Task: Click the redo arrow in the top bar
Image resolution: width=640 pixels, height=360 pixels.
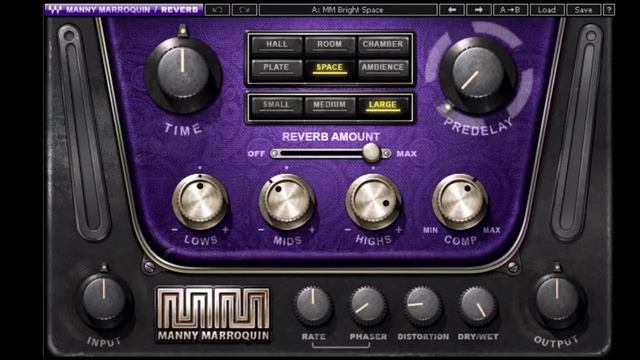Action: [x=244, y=10]
